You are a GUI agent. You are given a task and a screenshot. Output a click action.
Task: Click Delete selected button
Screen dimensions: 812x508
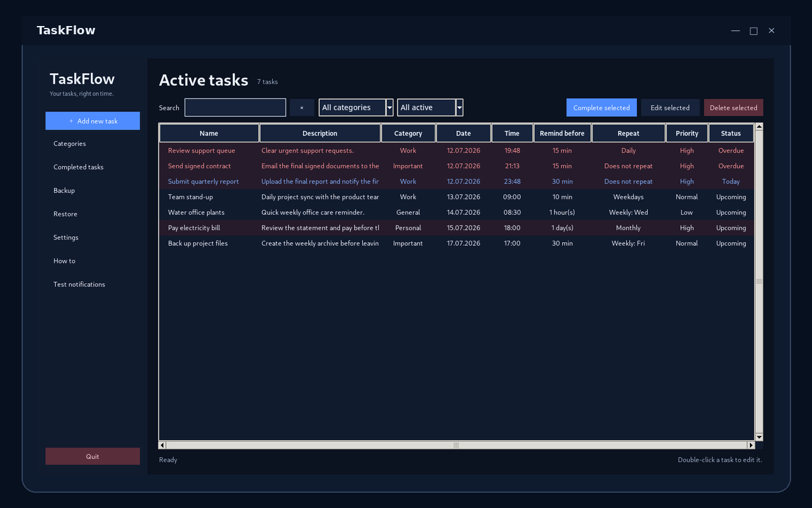coord(733,107)
